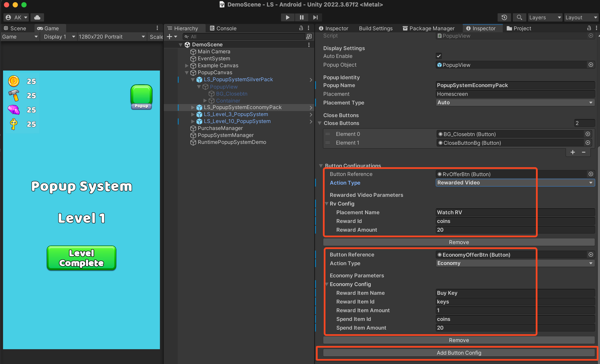Expand LS_Level_3_PopupSystem in the Hierarchy

click(193, 114)
